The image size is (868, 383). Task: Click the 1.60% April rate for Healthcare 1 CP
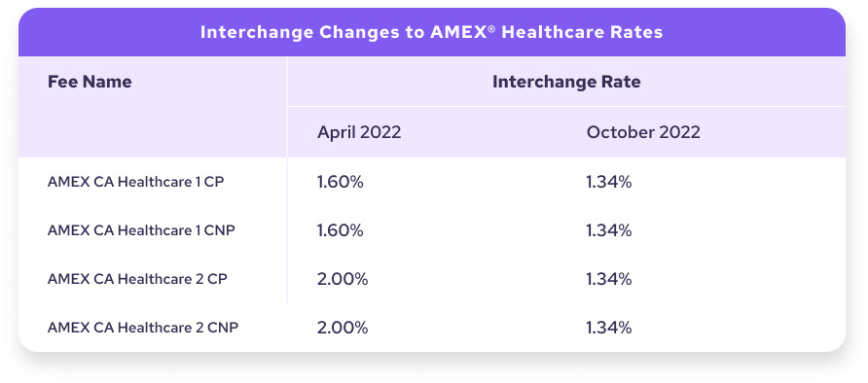pos(341,182)
